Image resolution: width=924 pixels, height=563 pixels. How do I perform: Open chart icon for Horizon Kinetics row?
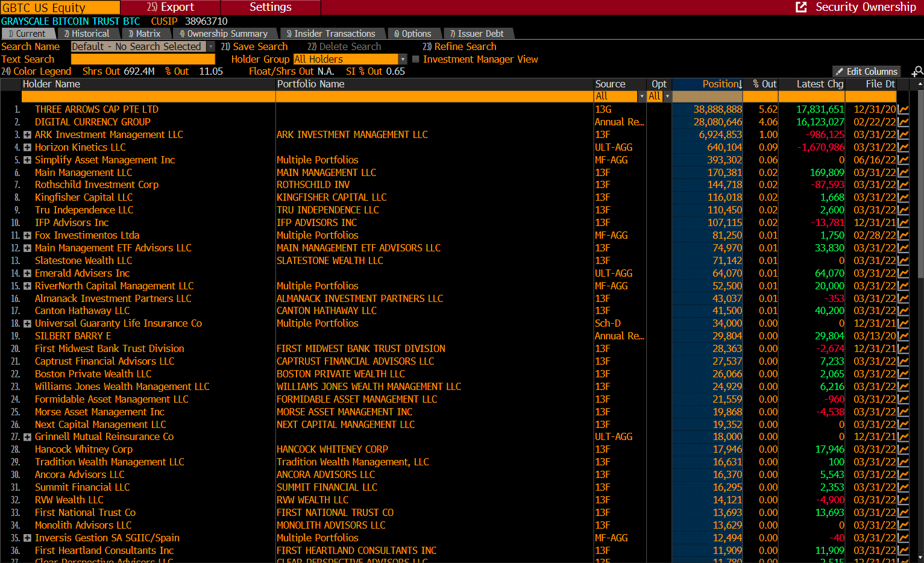[x=903, y=148]
